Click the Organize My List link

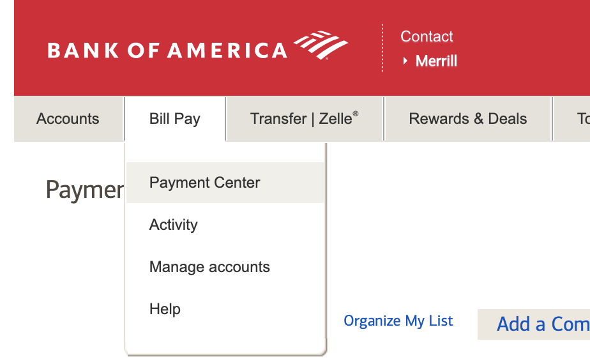pos(398,321)
